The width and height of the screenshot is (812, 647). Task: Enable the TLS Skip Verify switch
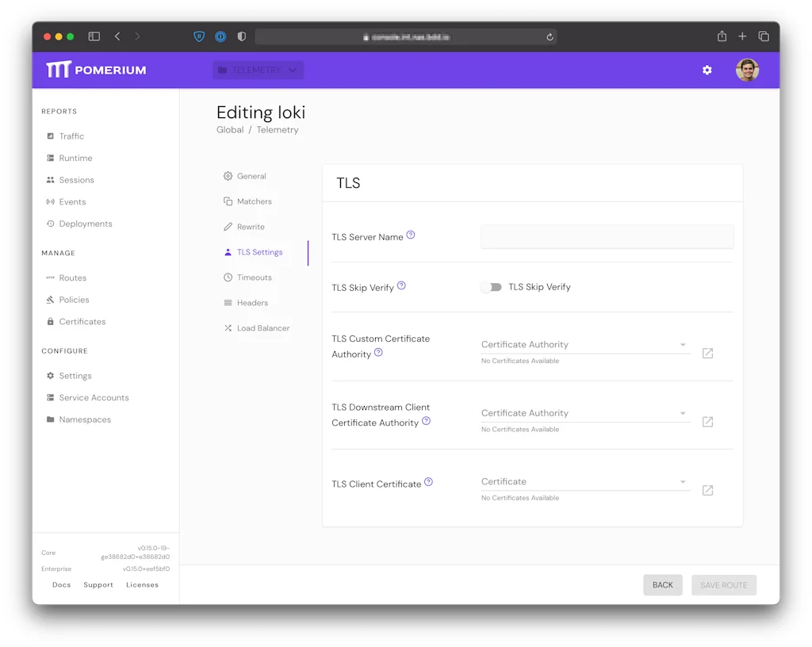click(491, 287)
